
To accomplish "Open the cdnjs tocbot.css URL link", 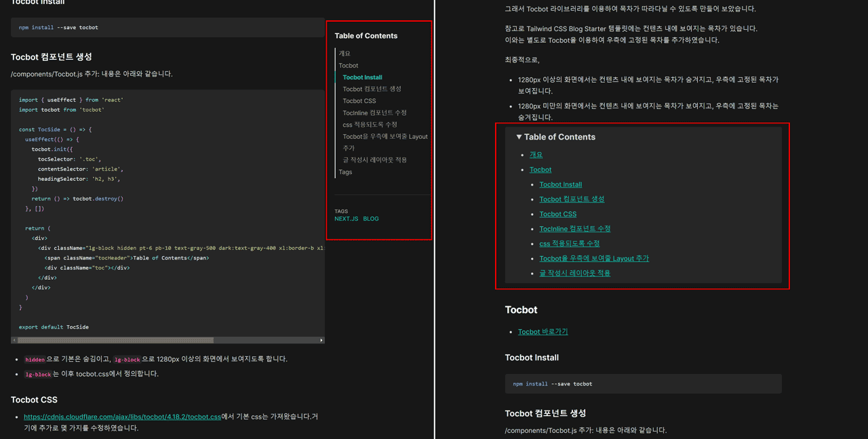I will (x=122, y=417).
